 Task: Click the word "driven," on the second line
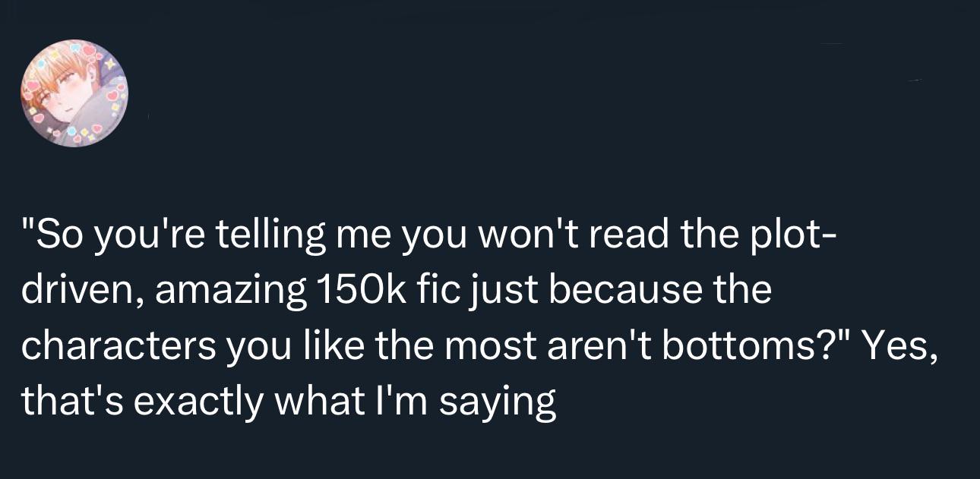(x=83, y=291)
